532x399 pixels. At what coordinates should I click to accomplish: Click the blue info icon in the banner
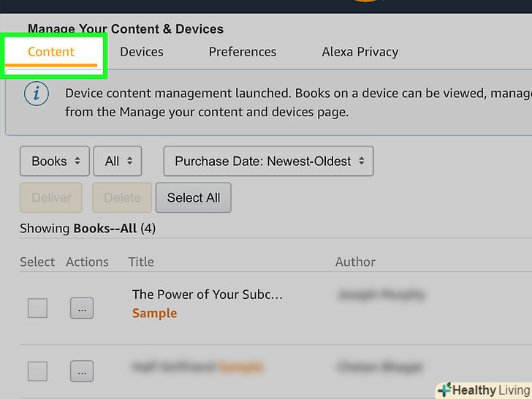coord(37,96)
